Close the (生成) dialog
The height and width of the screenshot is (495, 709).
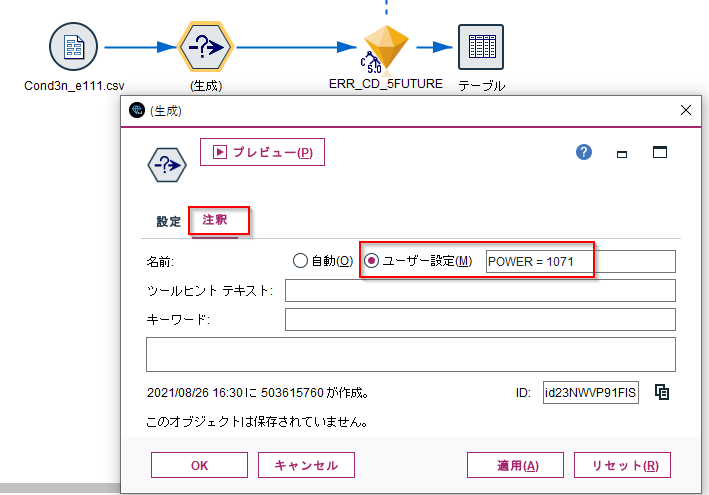[x=685, y=110]
